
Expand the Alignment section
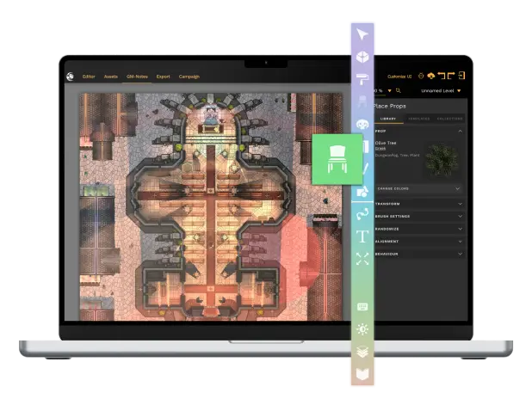[x=419, y=242]
